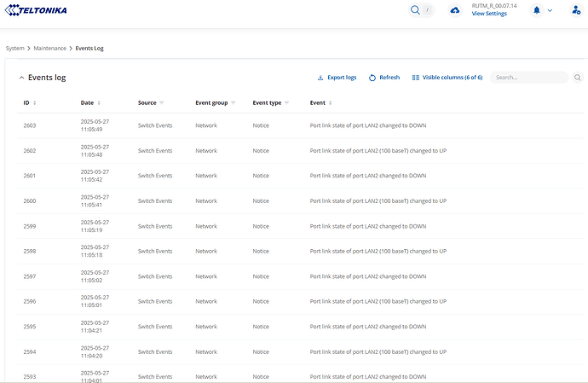Open the notifications bell icon
This screenshot has height=383, width=588.
(x=537, y=10)
